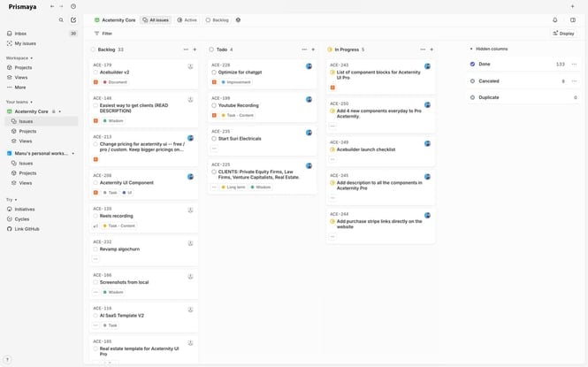Screen dimensions: 588x367
Task: Add issue with Backlog column plus icon
Action: (x=195, y=50)
